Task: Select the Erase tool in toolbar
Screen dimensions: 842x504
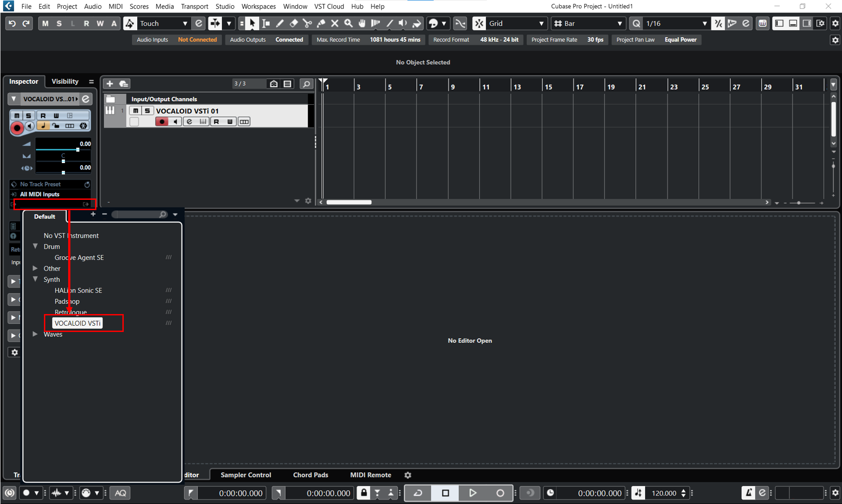Action: pyautogui.click(x=294, y=23)
